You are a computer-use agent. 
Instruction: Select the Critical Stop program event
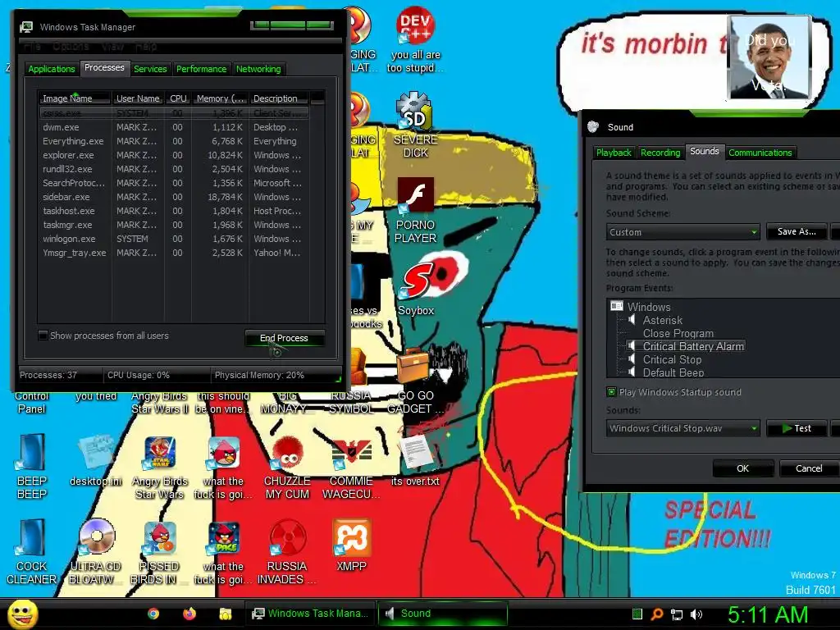(672, 359)
